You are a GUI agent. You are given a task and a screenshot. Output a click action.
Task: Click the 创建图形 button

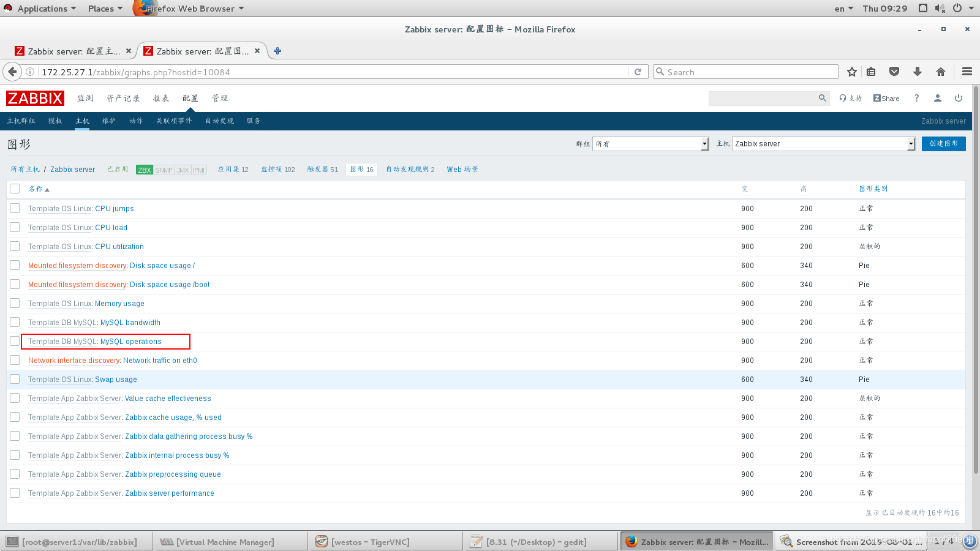click(943, 143)
